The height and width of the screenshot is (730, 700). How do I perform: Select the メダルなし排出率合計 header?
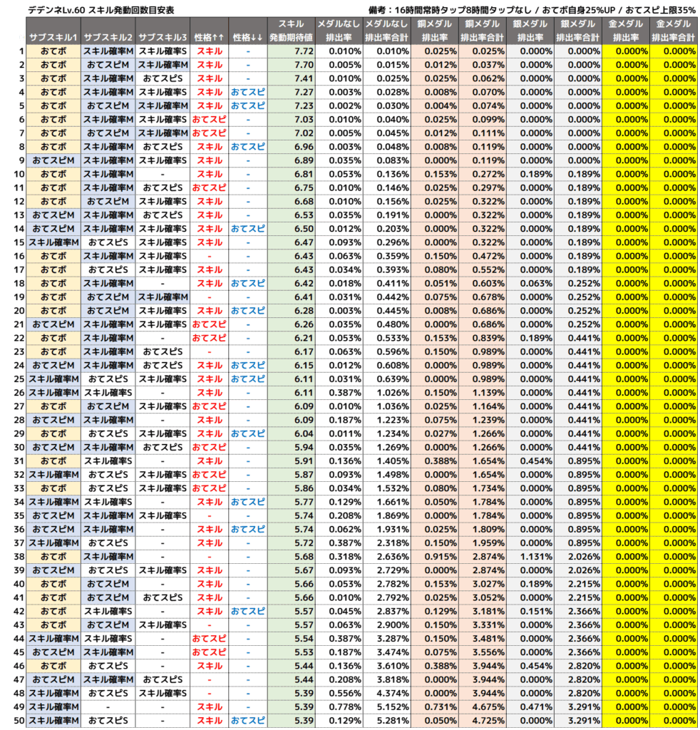387,31
